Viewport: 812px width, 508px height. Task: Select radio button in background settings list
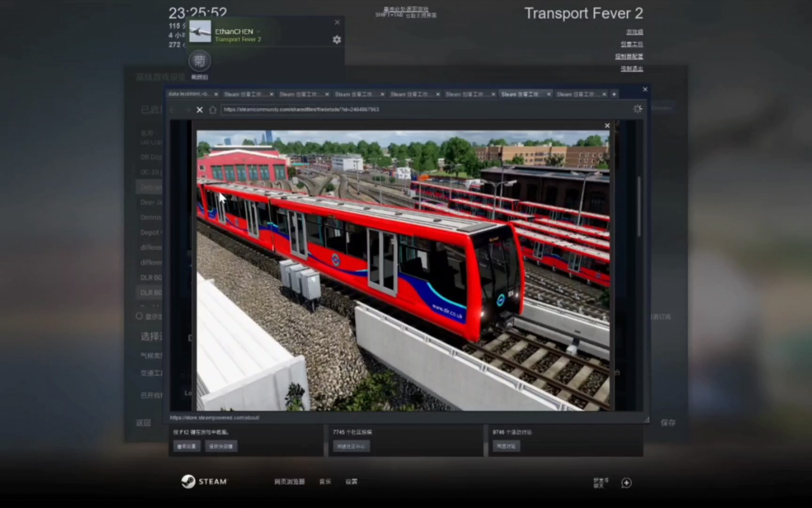[139, 316]
